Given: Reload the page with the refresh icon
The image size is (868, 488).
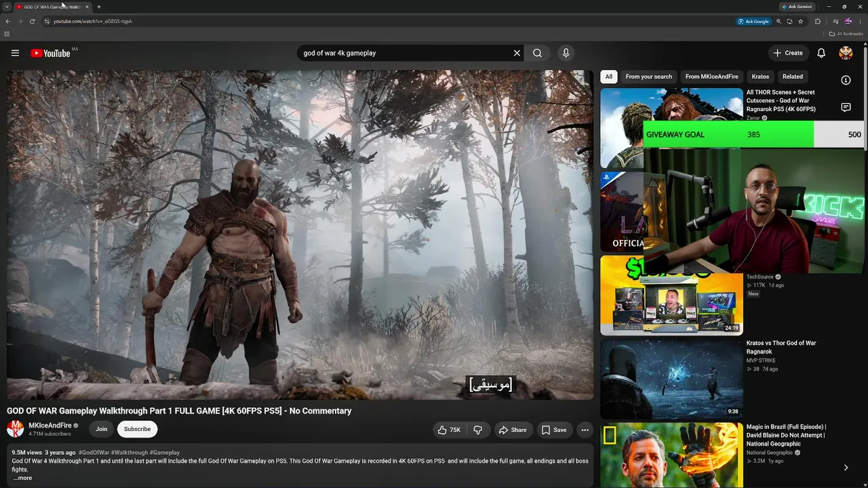Looking at the screenshot, I should [32, 21].
